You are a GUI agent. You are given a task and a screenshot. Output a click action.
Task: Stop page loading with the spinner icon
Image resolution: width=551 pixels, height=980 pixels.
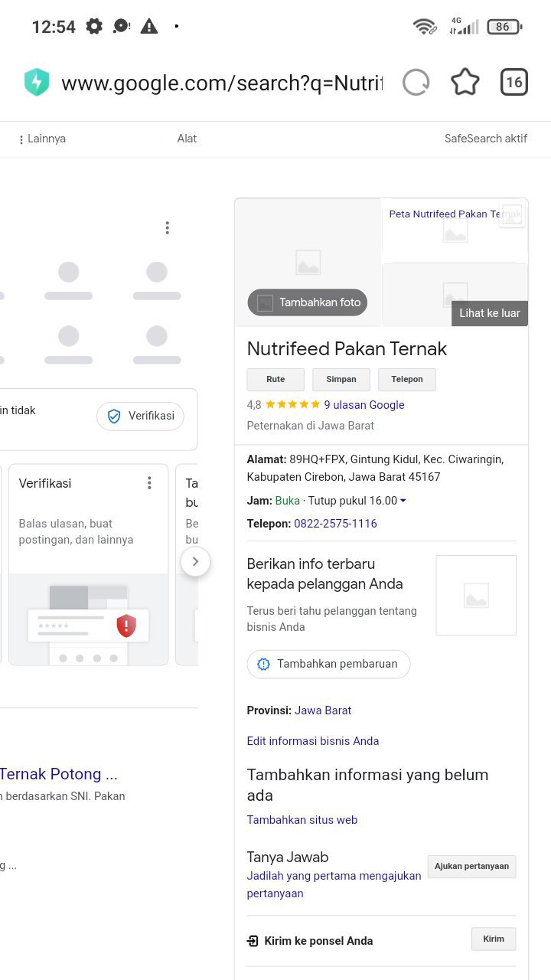coord(416,83)
